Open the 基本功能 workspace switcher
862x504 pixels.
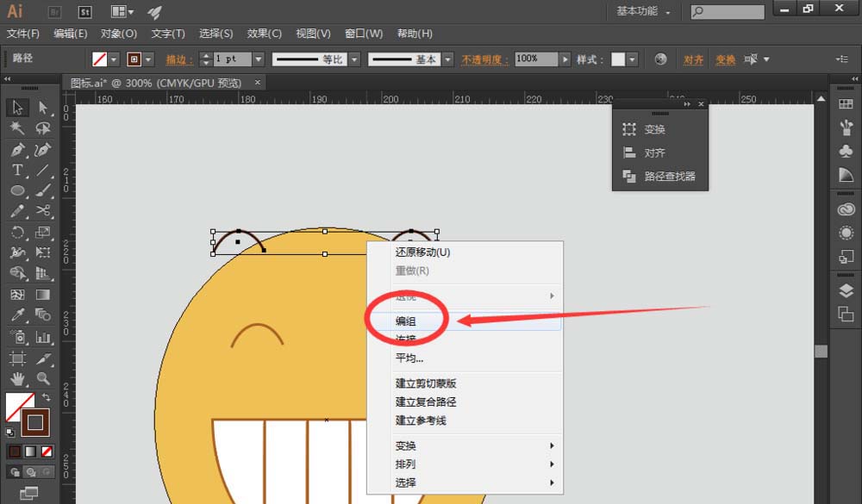pos(643,11)
